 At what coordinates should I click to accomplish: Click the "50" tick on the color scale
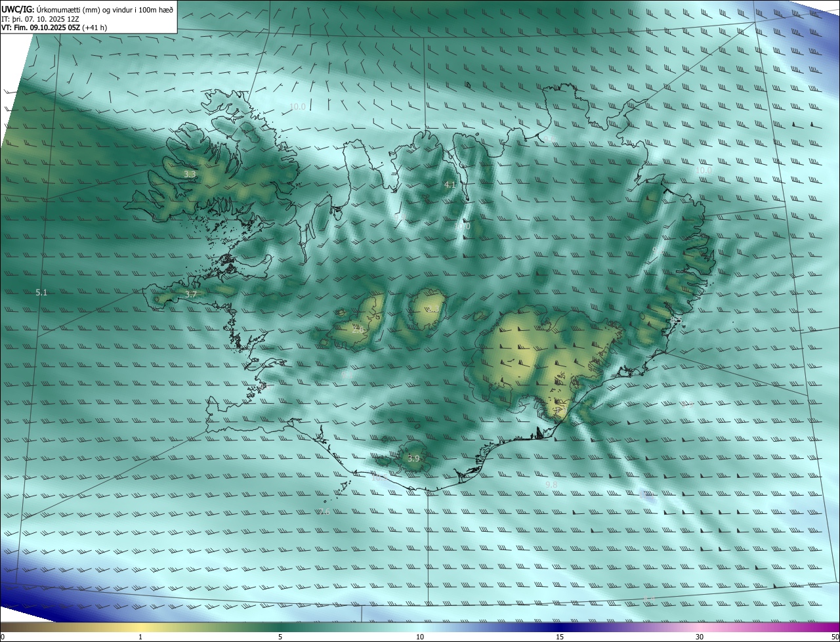pos(835,637)
